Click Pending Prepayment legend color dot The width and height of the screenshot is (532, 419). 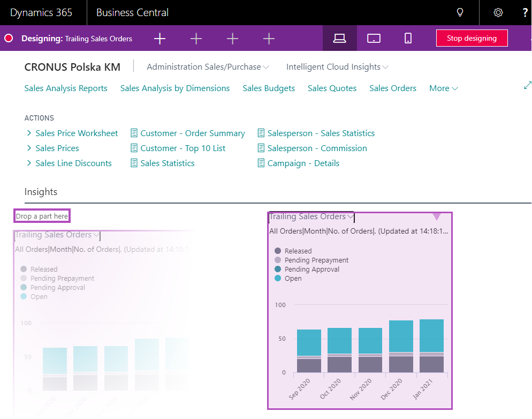pyautogui.click(x=278, y=260)
